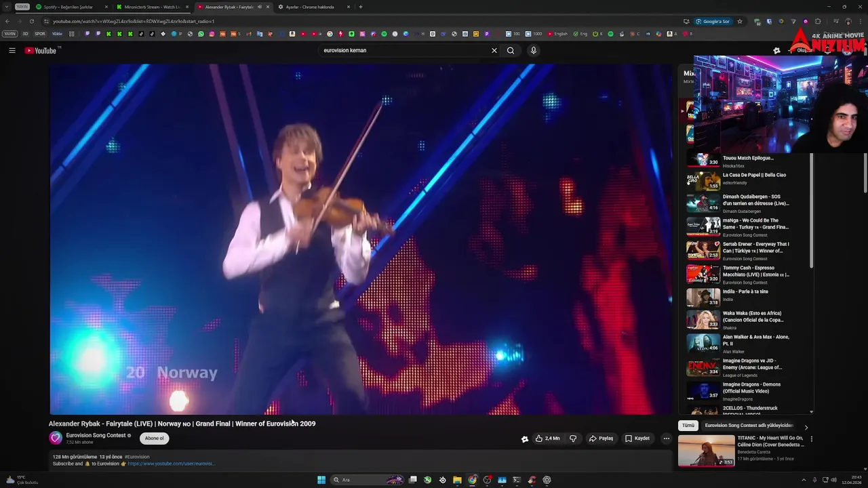Show hidden system tray icons

pos(804,480)
